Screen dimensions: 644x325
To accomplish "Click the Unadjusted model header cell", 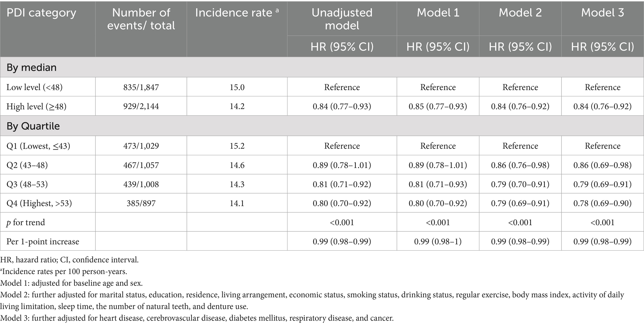I will pos(342,19).
